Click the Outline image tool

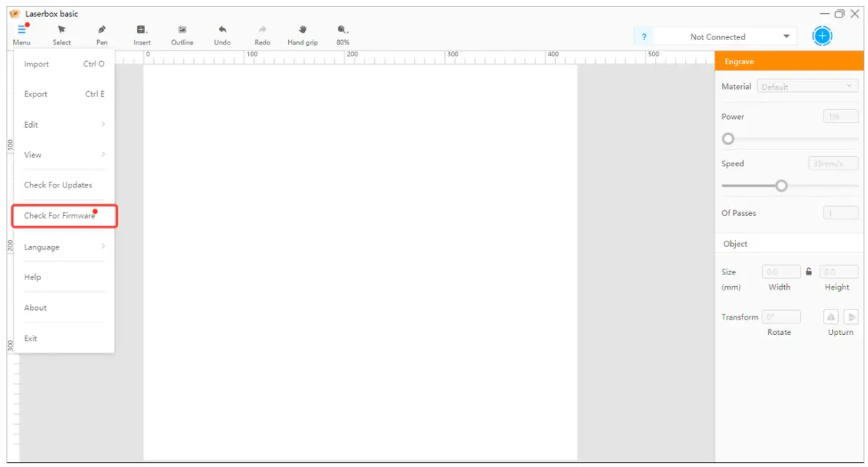tap(182, 30)
